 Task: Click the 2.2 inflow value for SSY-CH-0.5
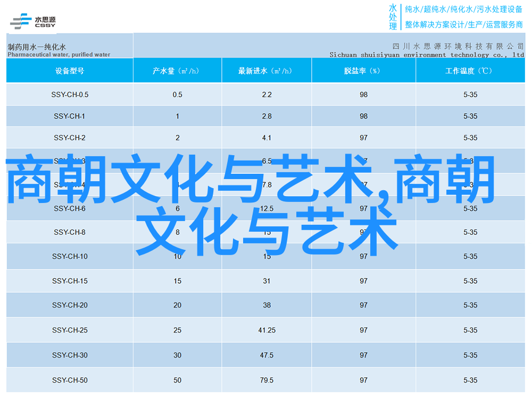[x=267, y=95]
